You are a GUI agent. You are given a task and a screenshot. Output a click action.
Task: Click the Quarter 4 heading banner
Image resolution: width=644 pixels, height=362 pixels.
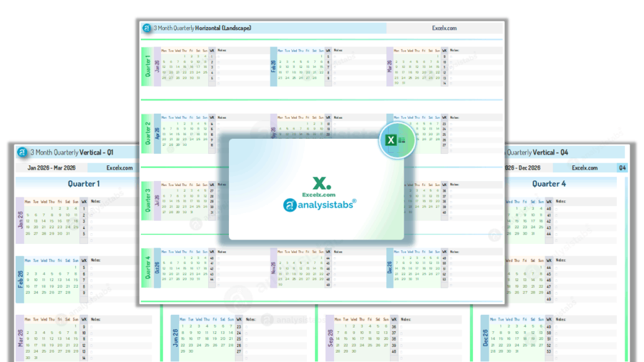click(549, 184)
